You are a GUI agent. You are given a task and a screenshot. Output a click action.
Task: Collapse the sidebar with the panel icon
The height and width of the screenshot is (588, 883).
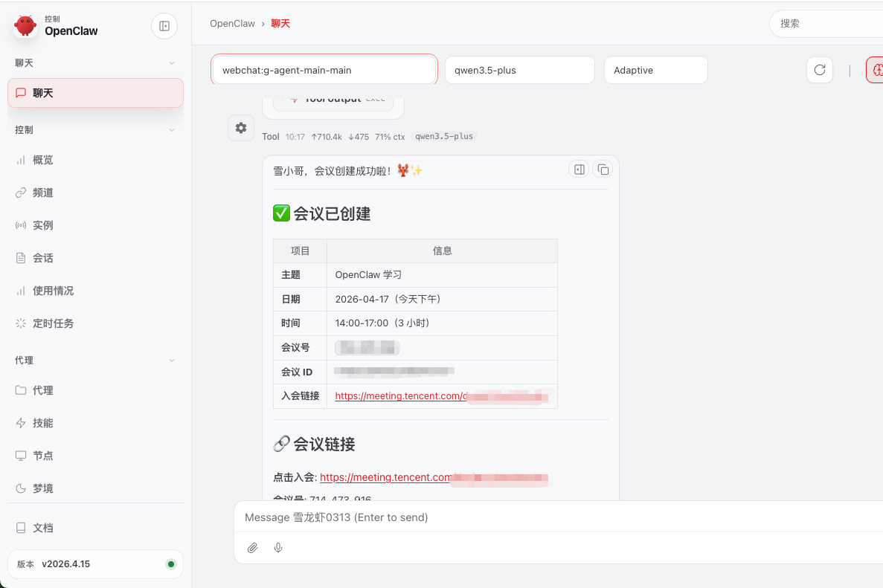[164, 26]
